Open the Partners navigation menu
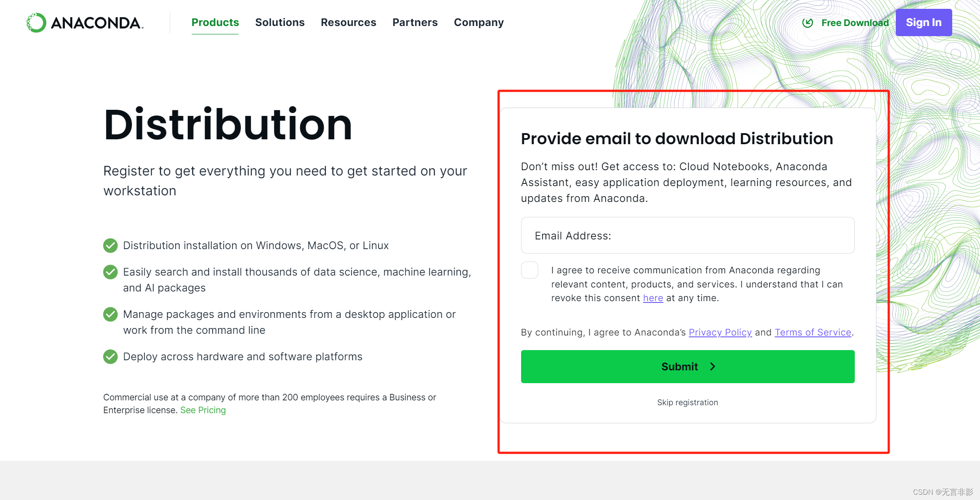Image resolution: width=980 pixels, height=500 pixels. click(x=415, y=22)
